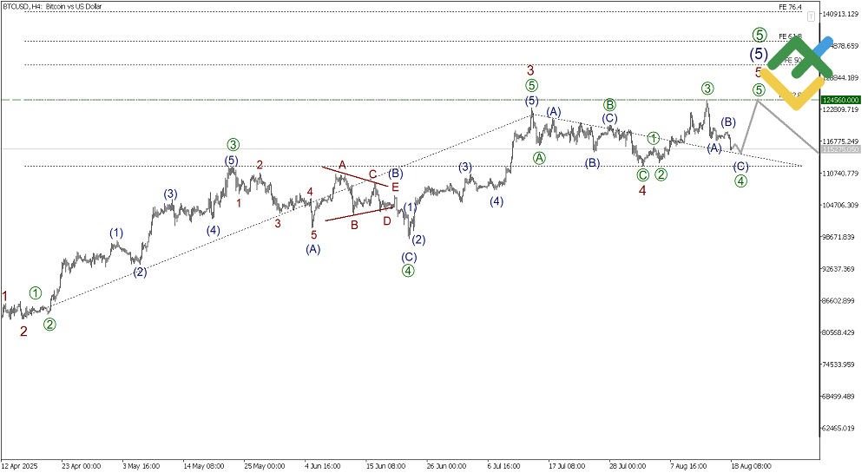Screen dimensions: 868x473
Task: Click the '18 Aug 08:00' time axis label
Action: 751,466
